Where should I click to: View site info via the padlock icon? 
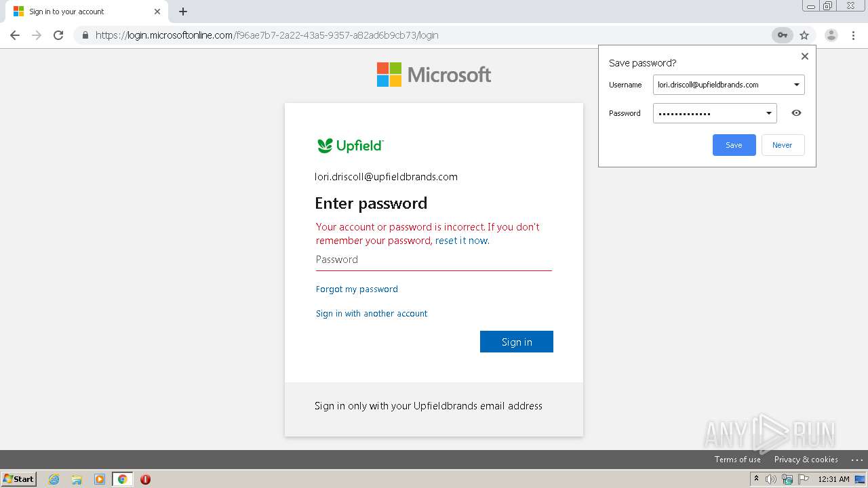[x=85, y=35]
